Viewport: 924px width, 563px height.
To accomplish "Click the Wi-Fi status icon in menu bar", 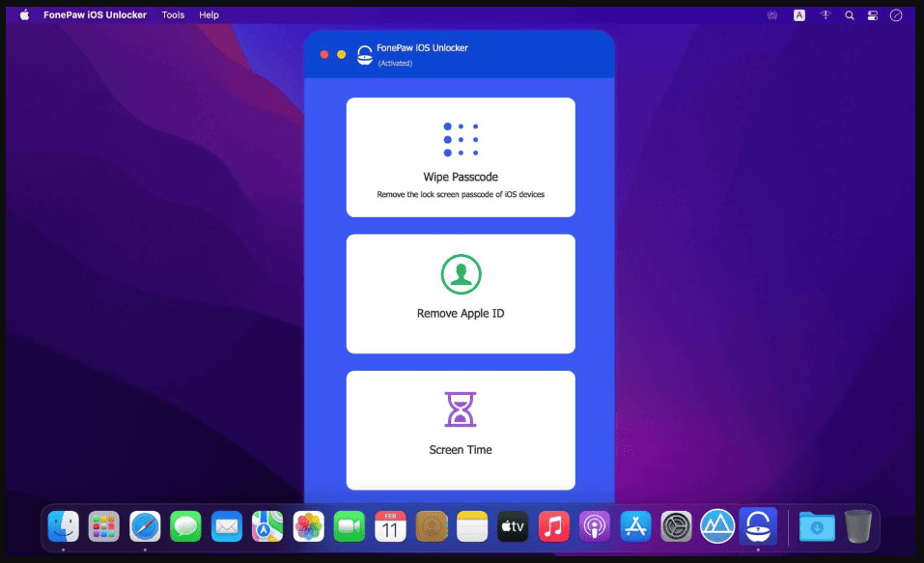I will coord(825,15).
